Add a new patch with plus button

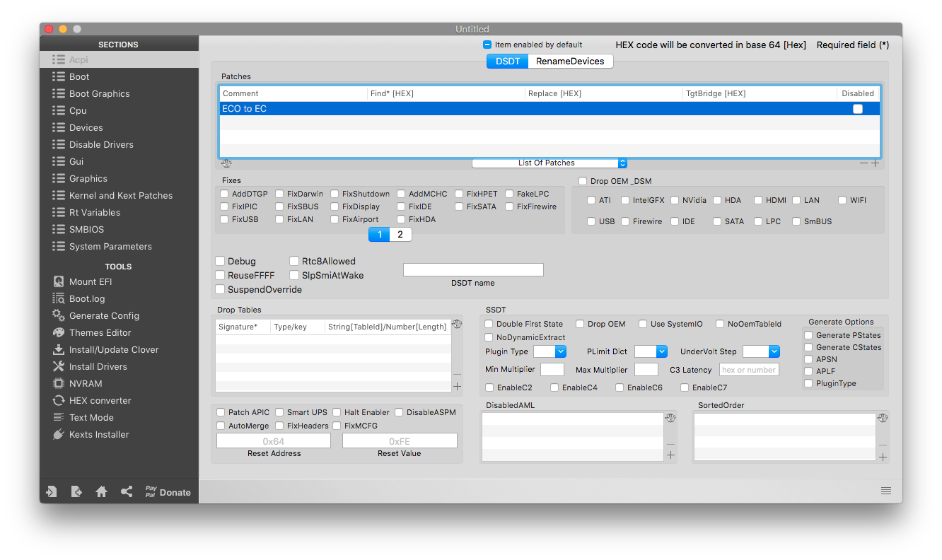click(876, 163)
